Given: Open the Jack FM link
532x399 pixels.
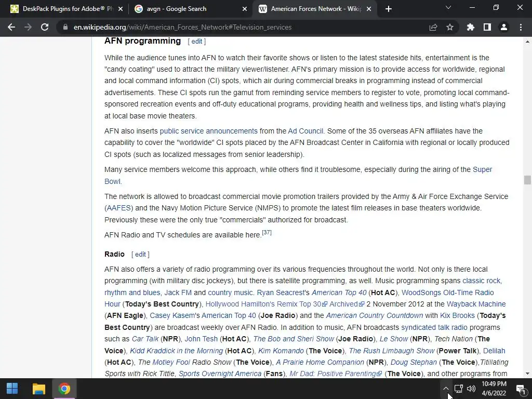Looking at the screenshot, I should click(x=178, y=292).
